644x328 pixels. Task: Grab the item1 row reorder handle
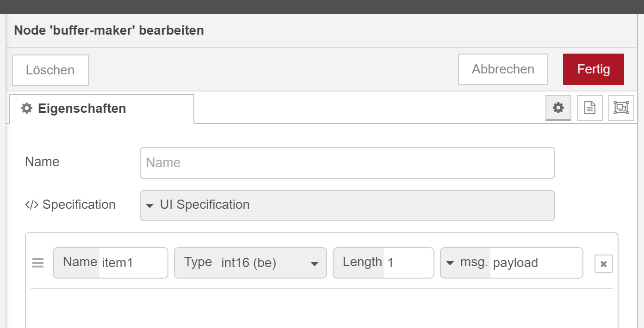38,263
